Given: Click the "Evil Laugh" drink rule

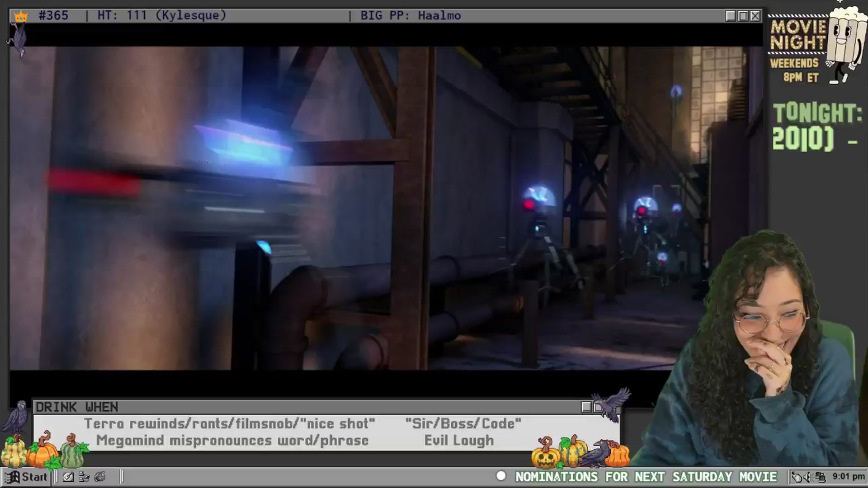Looking at the screenshot, I should 459,441.
